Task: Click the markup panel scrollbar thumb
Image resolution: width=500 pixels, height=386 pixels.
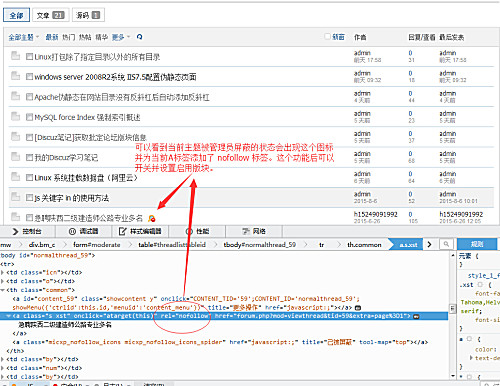Action: 453,309
